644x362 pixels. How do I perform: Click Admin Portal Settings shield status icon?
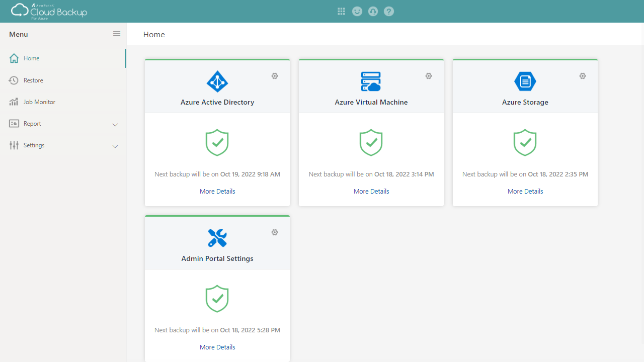(217, 299)
